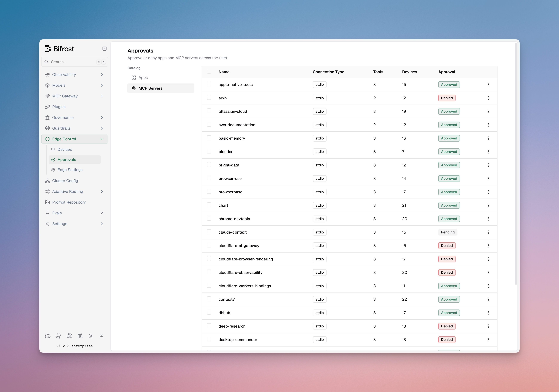Expand the Settings section
The image size is (559, 392).
75,224
